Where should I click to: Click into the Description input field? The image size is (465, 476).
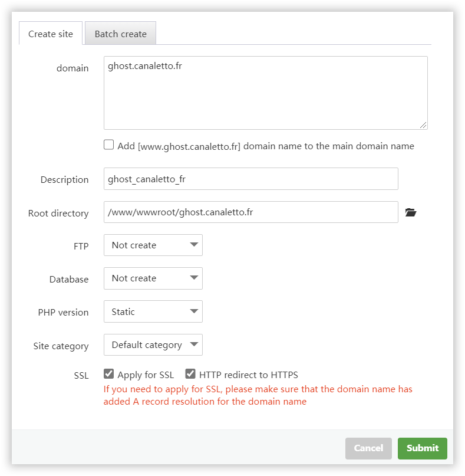(x=250, y=179)
